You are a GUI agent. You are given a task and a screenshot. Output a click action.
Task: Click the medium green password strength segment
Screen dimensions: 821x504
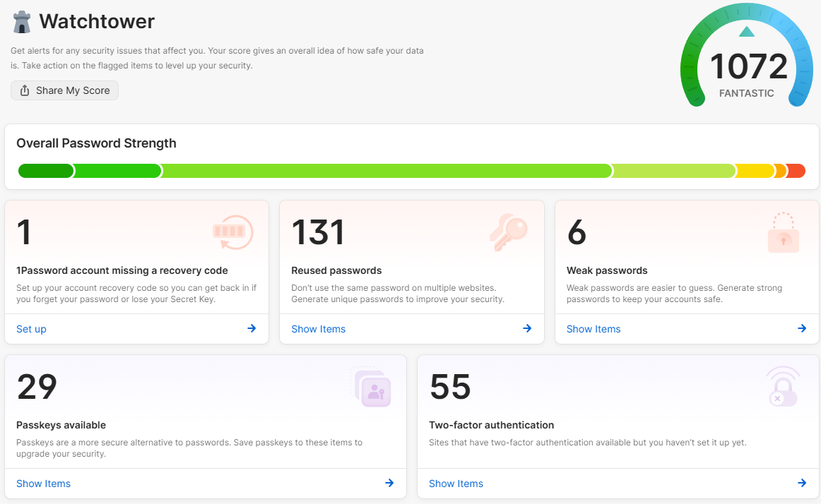[x=117, y=171]
